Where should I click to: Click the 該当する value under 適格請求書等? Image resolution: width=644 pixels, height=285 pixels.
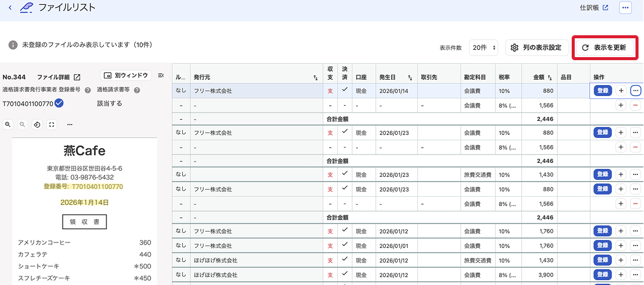pyautogui.click(x=109, y=103)
